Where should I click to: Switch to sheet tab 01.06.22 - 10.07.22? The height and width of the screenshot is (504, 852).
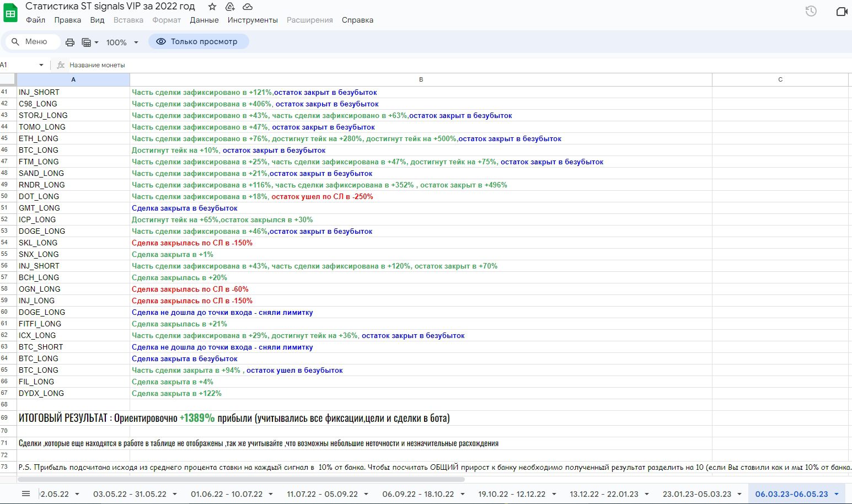pyautogui.click(x=227, y=494)
